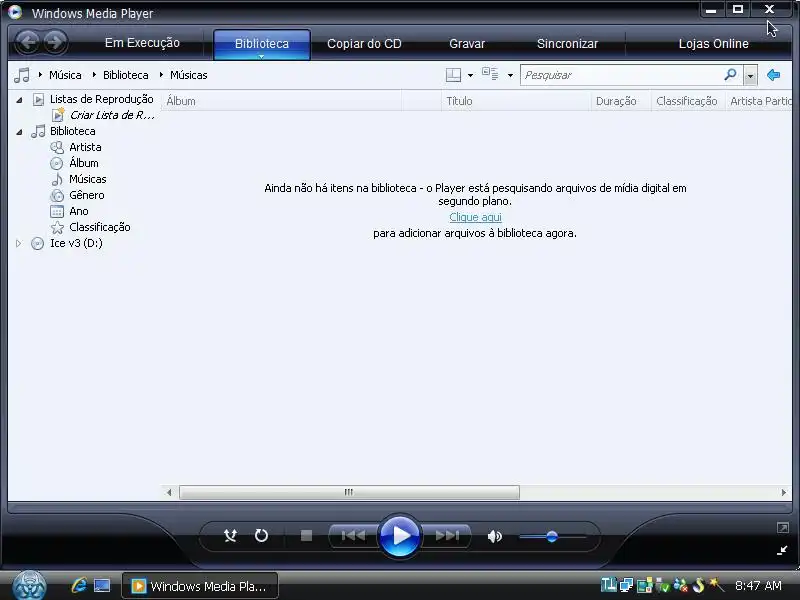The image size is (800, 600).
Task: Click the blue arrow beside search box
Action: pyautogui.click(x=773, y=75)
